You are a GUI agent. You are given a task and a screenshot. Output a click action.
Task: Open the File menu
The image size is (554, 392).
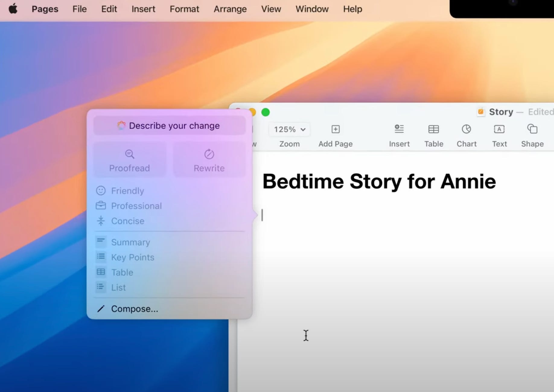coord(80,9)
